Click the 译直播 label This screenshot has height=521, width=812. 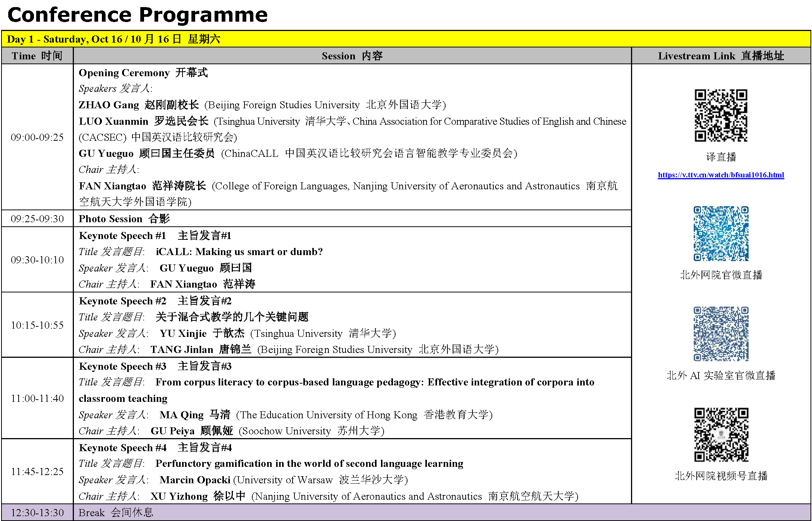click(x=721, y=157)
